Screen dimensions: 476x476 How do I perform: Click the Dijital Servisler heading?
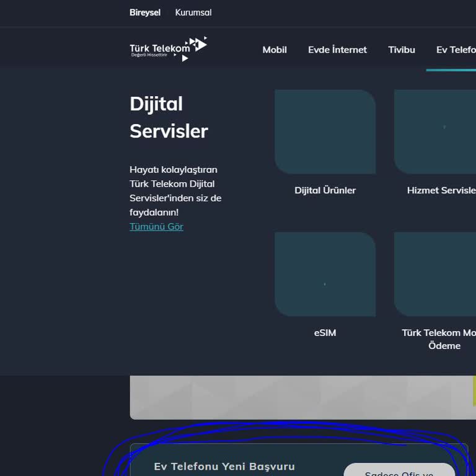[x=169, y=117]
